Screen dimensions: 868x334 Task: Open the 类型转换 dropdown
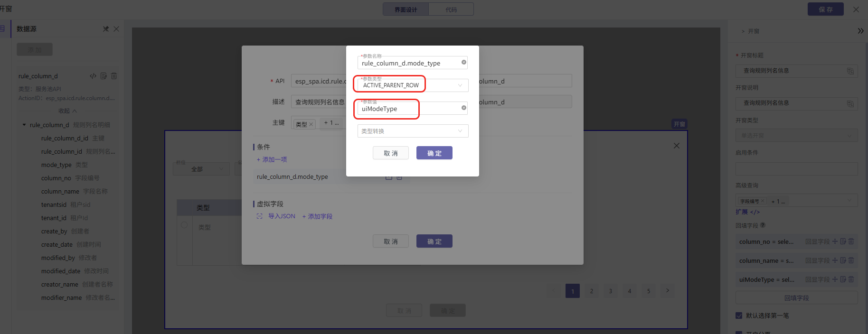click(x=412, y=131)
